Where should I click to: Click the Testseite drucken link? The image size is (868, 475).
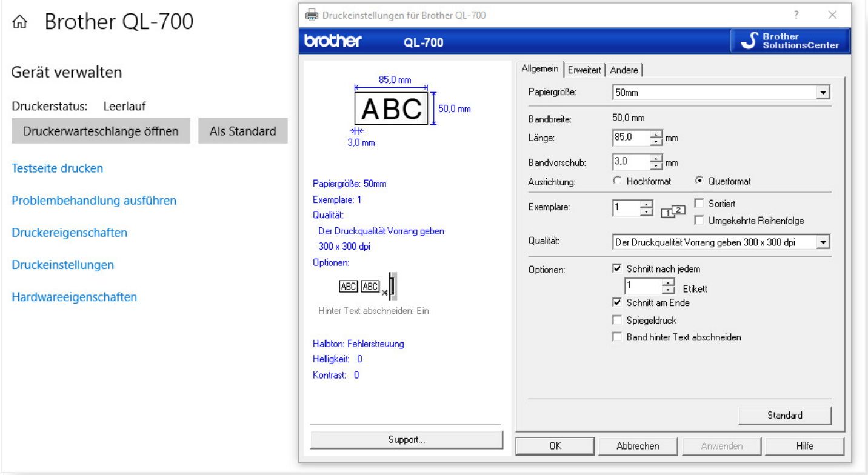pyautogui.click(x=58, y=168)
